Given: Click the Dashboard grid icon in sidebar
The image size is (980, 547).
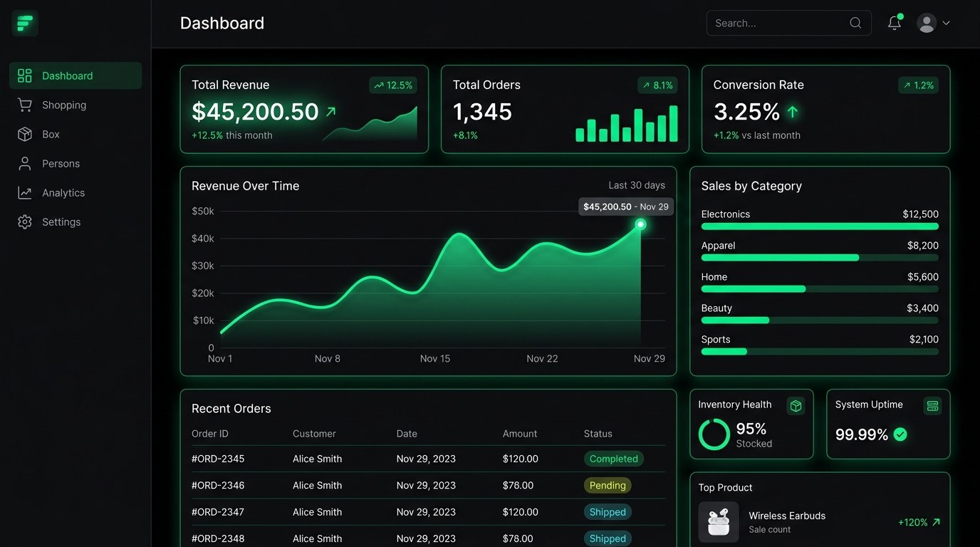Looking at the screenshot, I should tap(25, 75).
